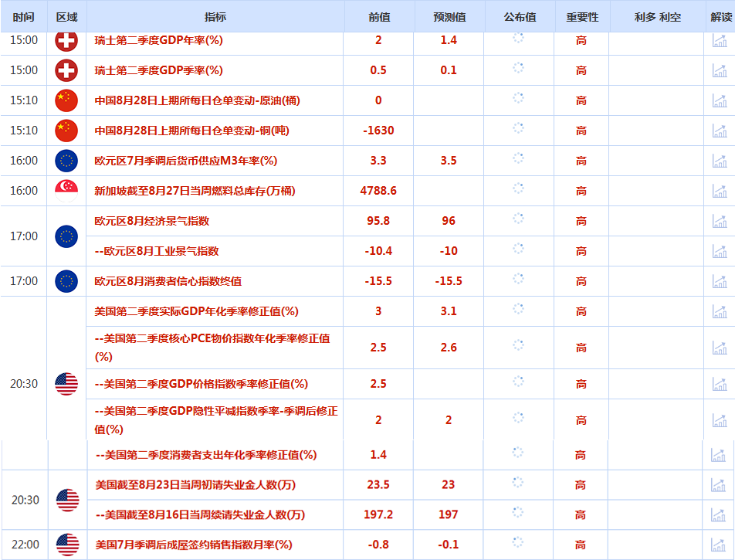Click US flag beside 失业金人数 rows
Image resolution: width=735 pixels, height=560 pixels.
click(67, 500)
